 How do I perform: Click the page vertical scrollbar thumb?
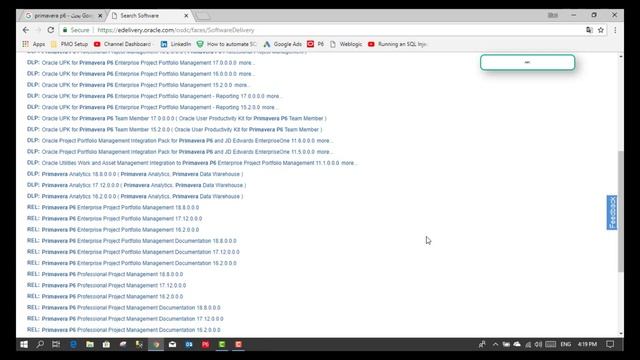621,211
